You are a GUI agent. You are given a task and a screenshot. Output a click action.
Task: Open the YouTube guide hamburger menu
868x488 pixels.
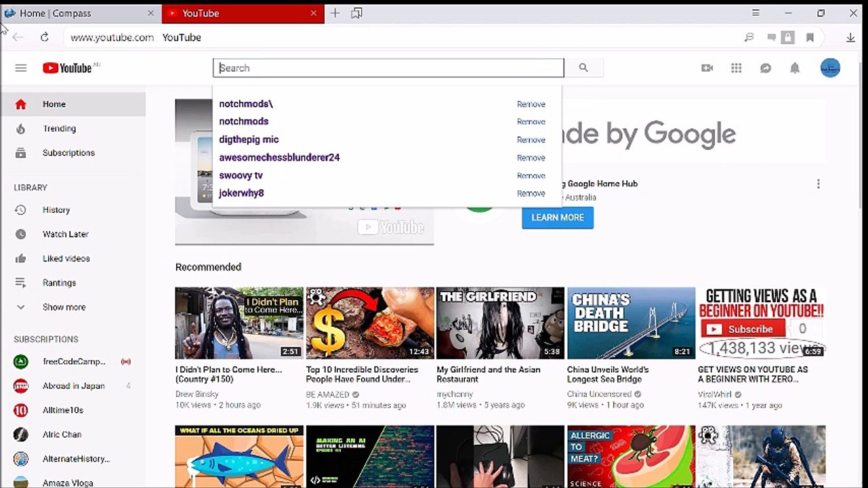click(x=21, y=68)
